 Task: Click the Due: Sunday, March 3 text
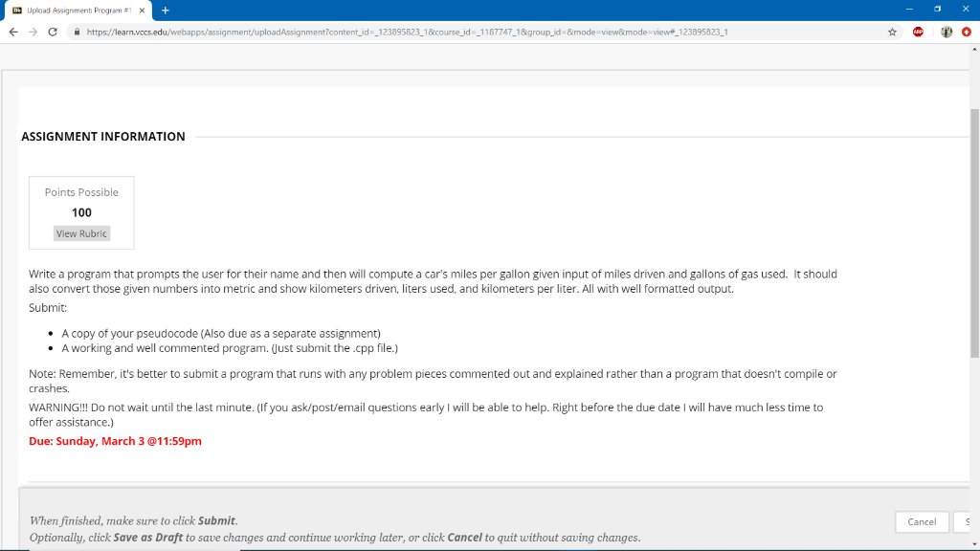click(x=115, y=441)
